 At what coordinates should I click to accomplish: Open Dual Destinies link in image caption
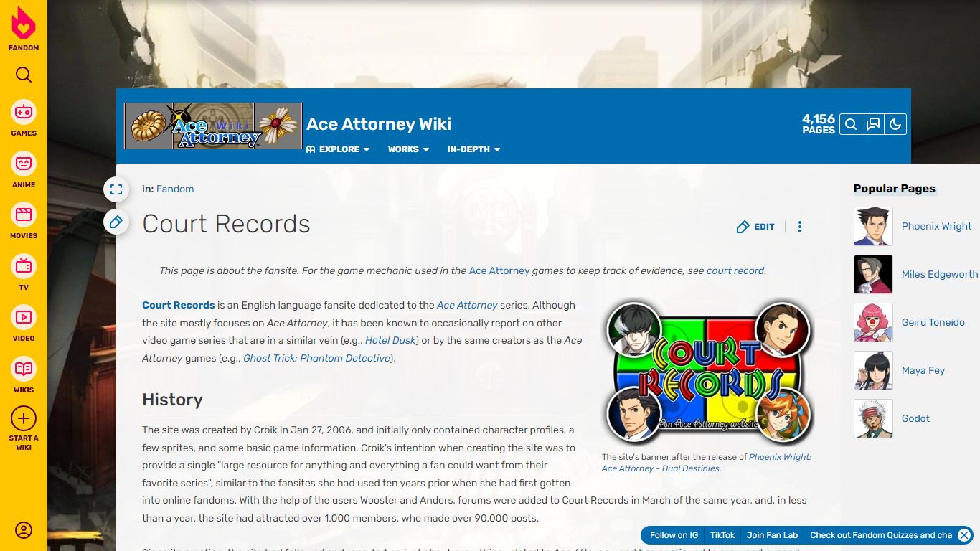pos(707,463)
